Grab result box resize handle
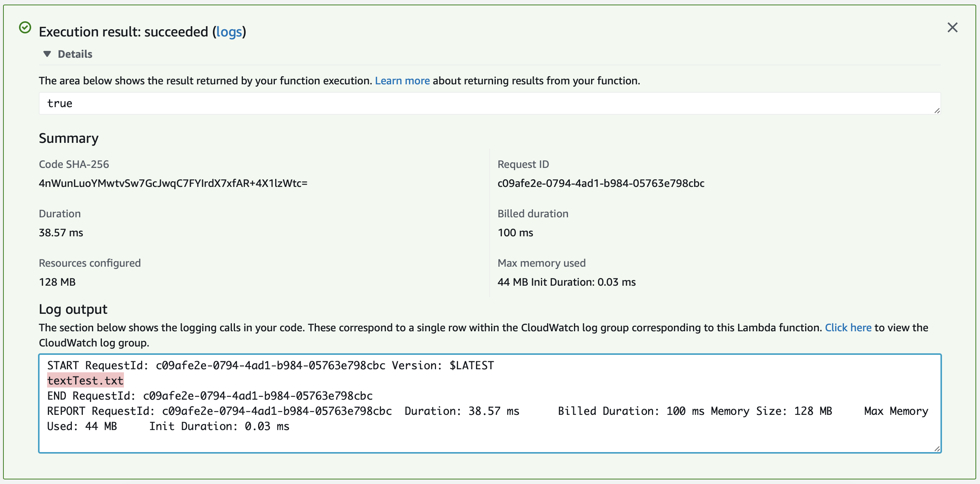Screen dimensions: 980x484 (x=937, y=111)
